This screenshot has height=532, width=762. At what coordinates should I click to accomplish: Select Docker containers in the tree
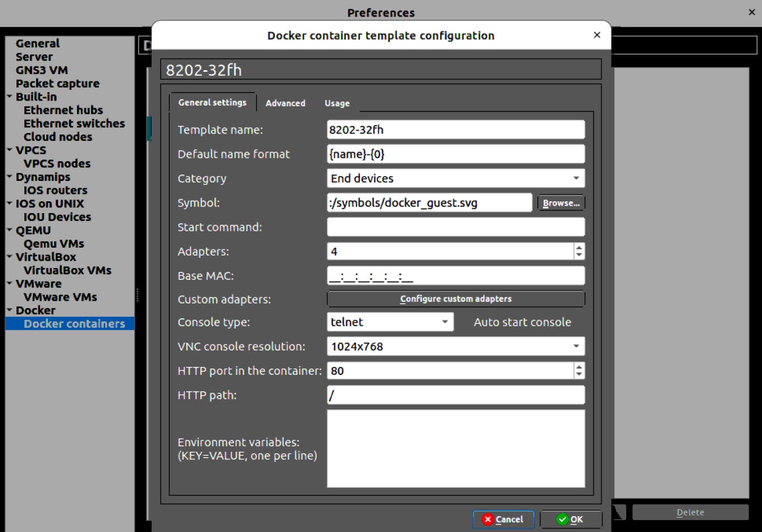click(74, 324)
